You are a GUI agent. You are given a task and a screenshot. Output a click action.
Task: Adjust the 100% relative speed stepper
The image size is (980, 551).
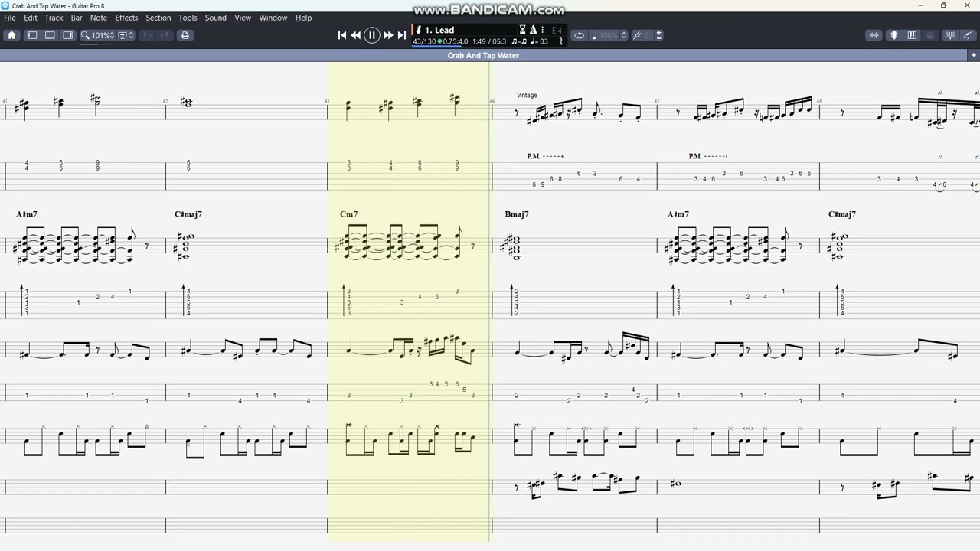[624, 35]
